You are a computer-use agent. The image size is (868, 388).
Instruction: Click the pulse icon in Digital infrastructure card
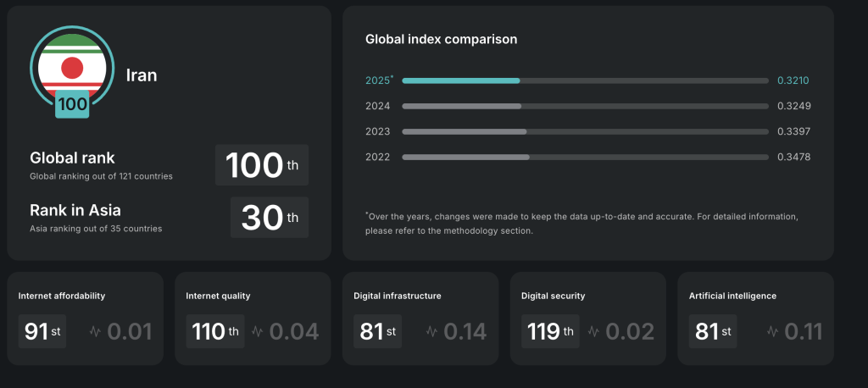pos(432,331)
